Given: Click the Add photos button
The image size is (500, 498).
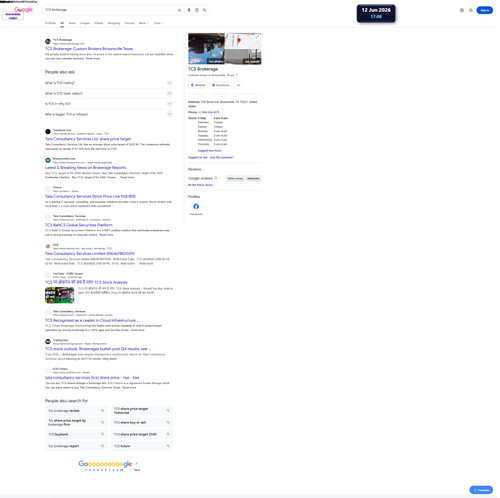Looking at the screenshot, I should [254, 178].
